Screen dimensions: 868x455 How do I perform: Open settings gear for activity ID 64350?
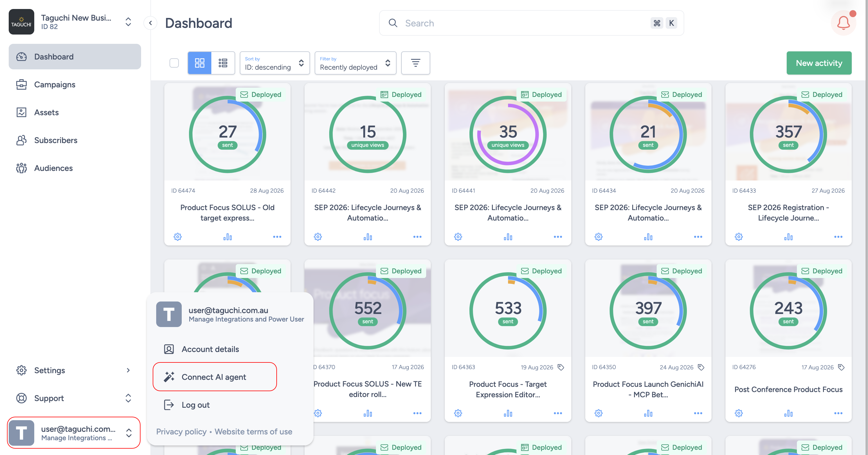click(598, 413)
